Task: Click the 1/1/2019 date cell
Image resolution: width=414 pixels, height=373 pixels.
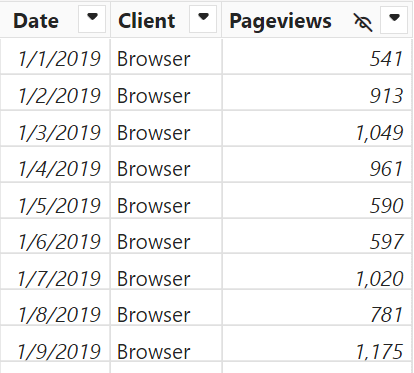Action: coord(55,56)
